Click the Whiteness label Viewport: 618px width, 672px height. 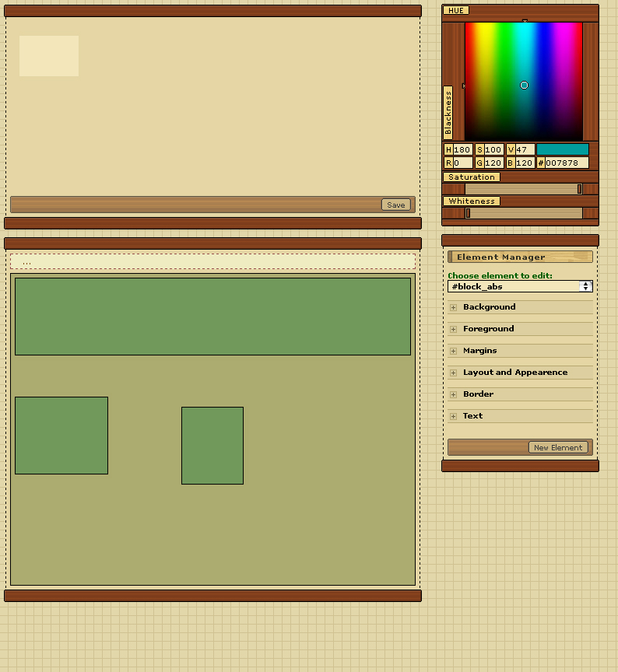tap(472, 201)
